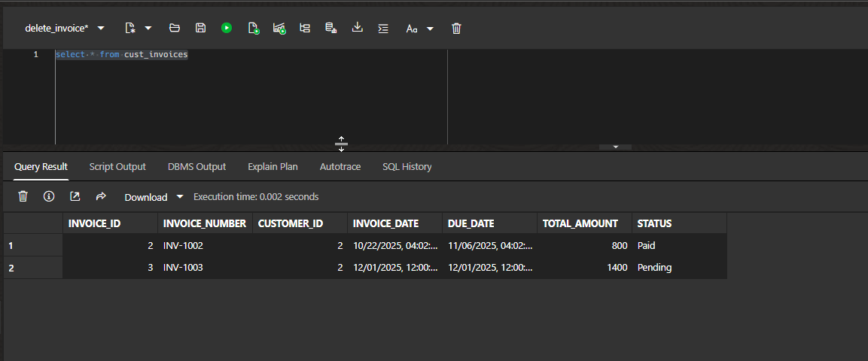Image resolution: width=868 pixels, height=361 pixels.
Task: Open a SQL file with folder icon
Action: coord(175,28)
